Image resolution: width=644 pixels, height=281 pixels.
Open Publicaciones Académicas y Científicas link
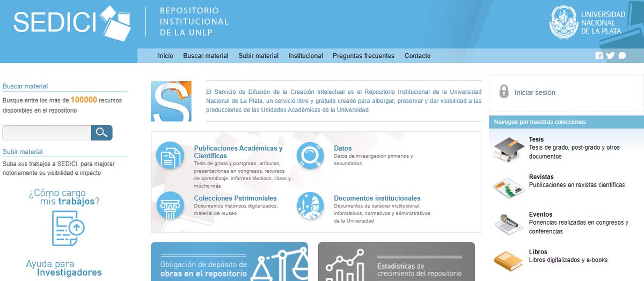(238, 152)
